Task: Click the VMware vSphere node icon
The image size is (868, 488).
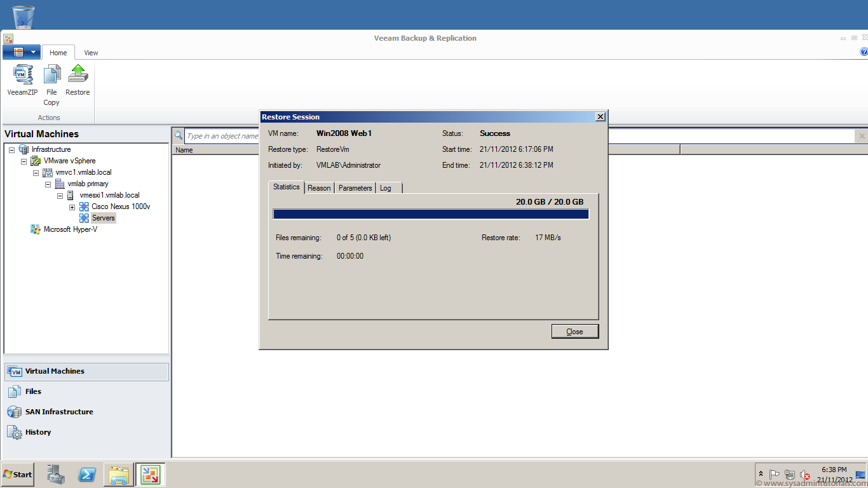Action: [36, 161]
